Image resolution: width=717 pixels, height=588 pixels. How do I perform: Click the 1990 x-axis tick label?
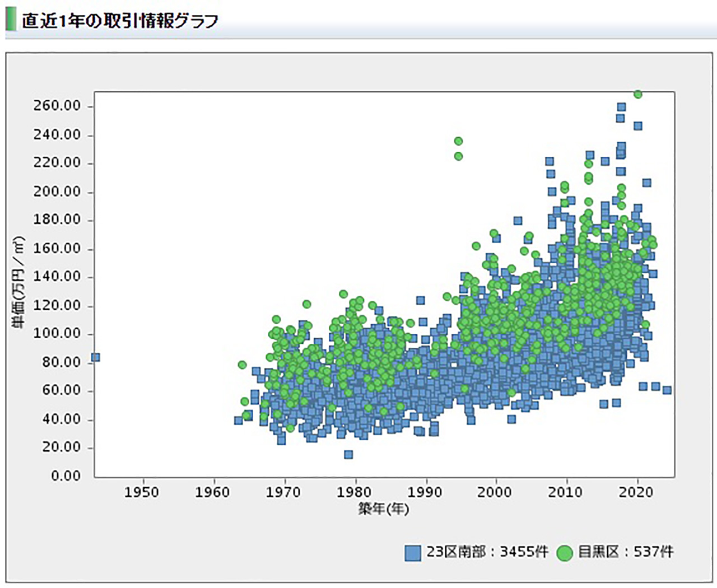[x=425, y=492]
